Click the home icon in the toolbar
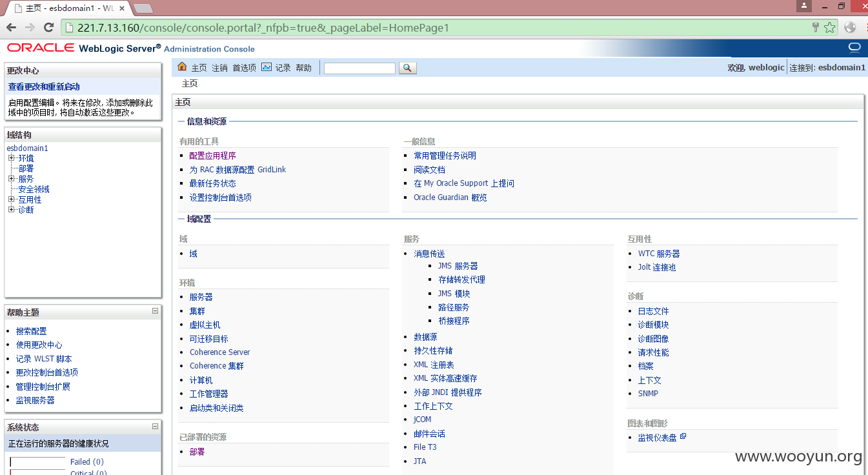Image resolution: width=868 pixels, height=475 pixels. pyautogui.click(x=182, y=67)
